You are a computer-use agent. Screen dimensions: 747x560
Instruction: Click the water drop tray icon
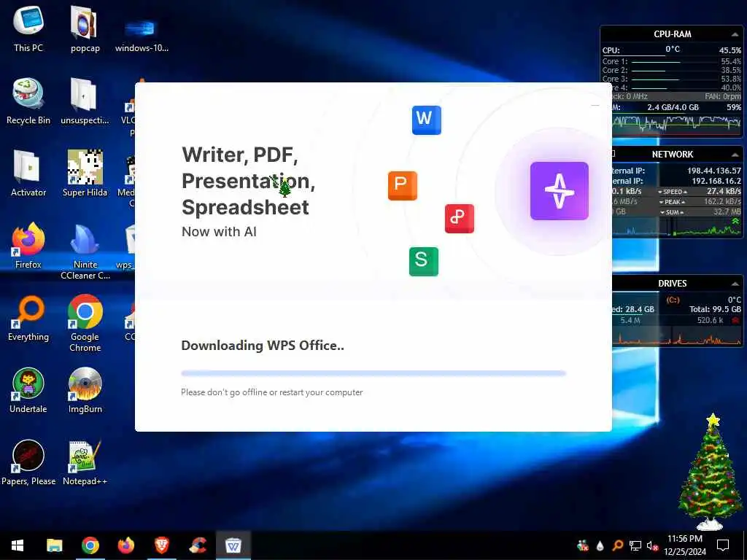point(600,545)
